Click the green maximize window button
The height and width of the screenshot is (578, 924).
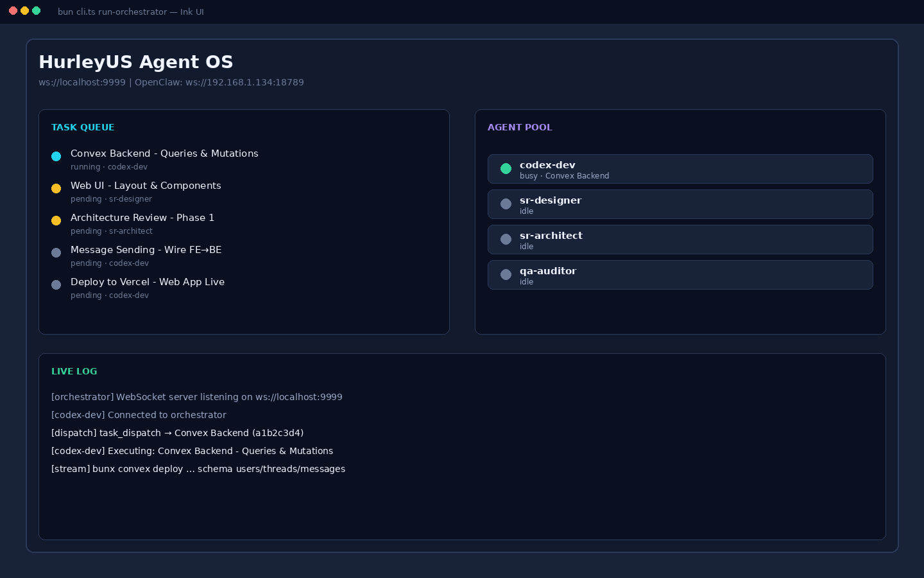click(x=36, y=11)
